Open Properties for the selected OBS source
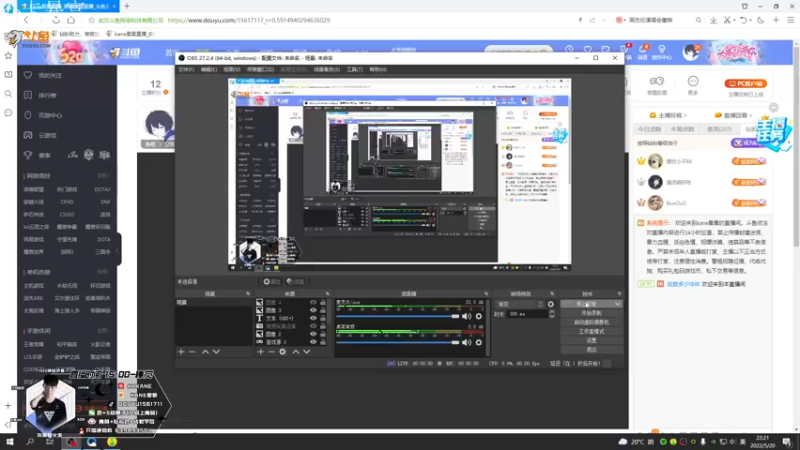The image size is (800, 450). (271, 282)
